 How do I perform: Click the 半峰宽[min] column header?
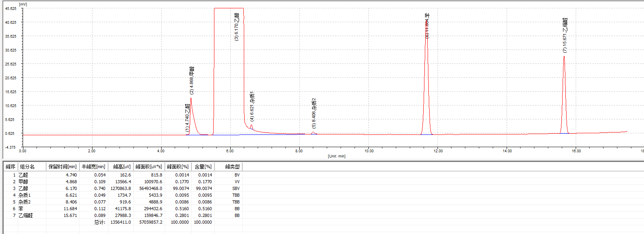93,167
